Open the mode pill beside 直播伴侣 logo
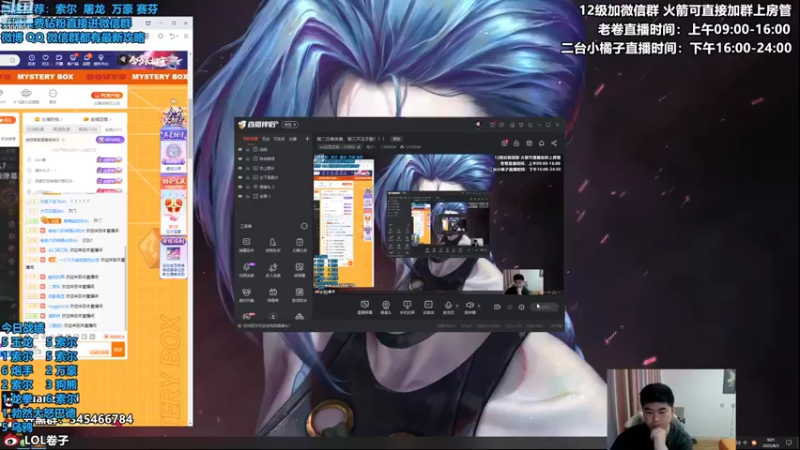The image size is (800, 450). pos(290,124)
